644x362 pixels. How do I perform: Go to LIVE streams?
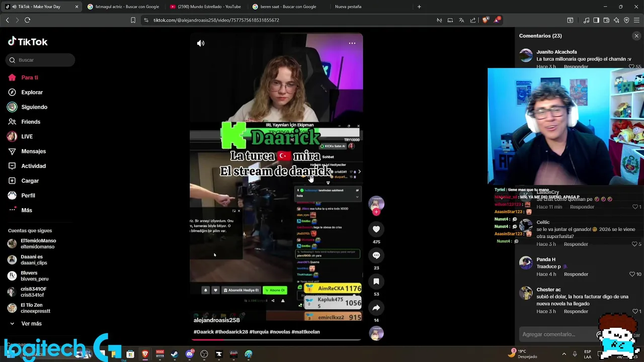(27, 137)
